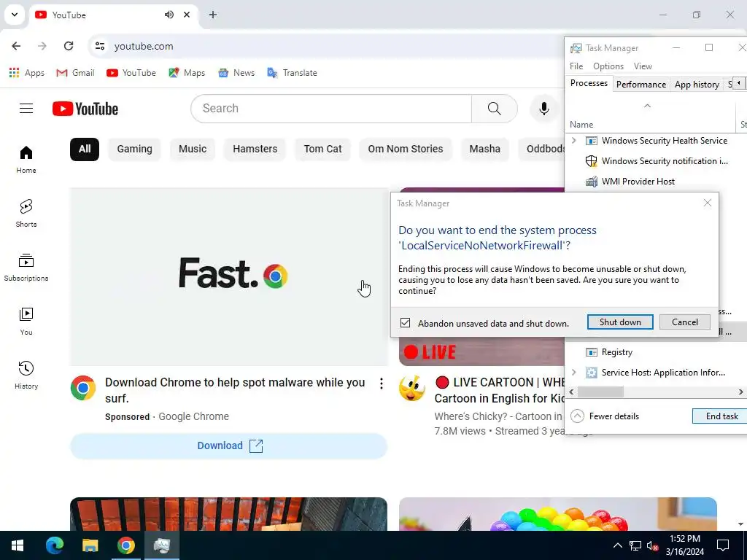Screen dimensions: 747x560
Task: Select the Gaming filter chip
Action: (x=135, y=149)
